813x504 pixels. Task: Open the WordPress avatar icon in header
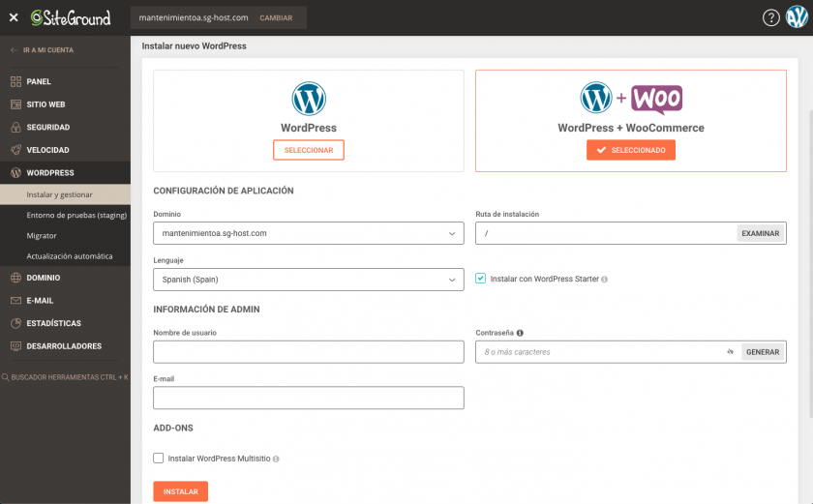coord(797,17)
